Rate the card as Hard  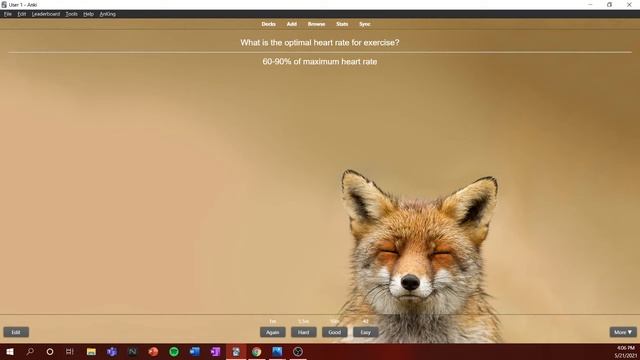tap(304, 332)
